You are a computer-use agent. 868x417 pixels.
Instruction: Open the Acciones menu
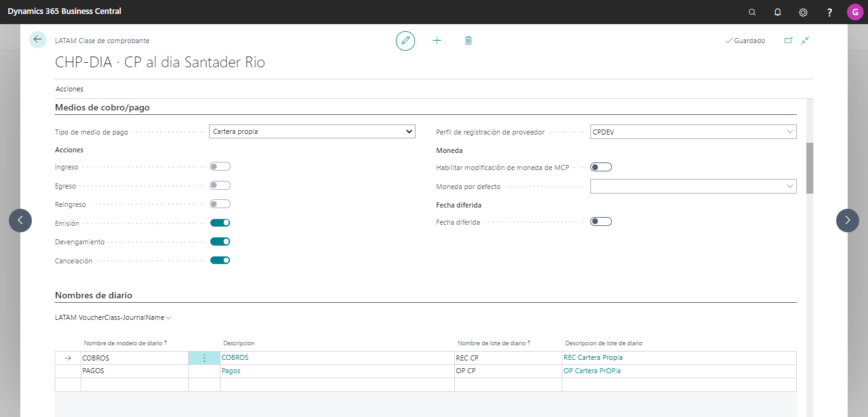pos(69,89)
